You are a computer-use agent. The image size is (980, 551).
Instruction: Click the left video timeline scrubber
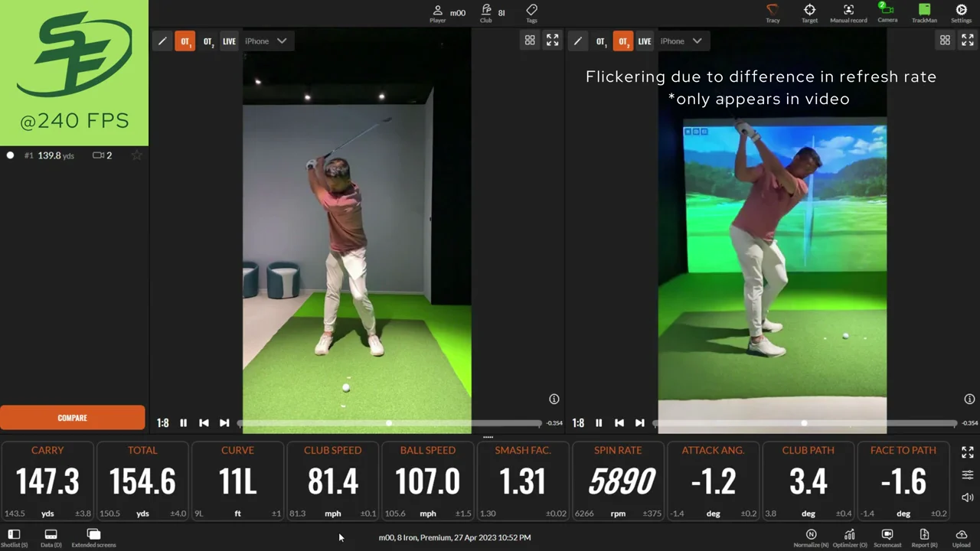pyautogui.click(x=389, y=423)
